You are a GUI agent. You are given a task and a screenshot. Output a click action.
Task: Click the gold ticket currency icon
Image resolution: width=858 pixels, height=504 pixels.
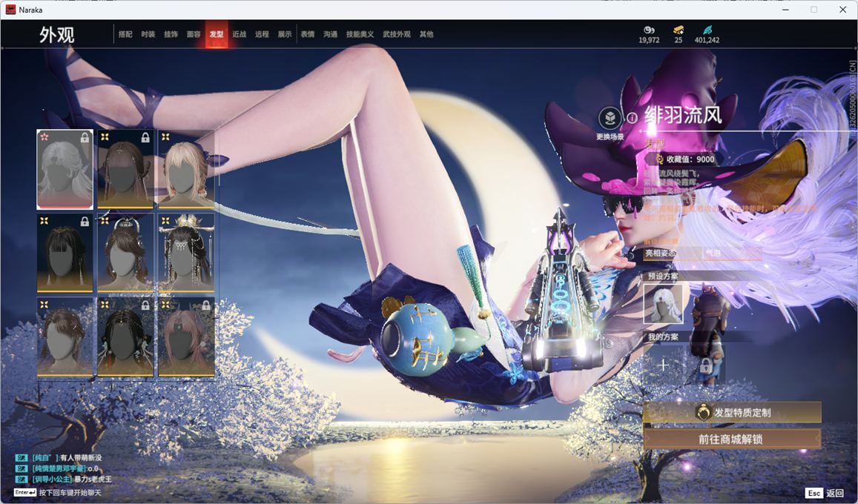(678, 30)
